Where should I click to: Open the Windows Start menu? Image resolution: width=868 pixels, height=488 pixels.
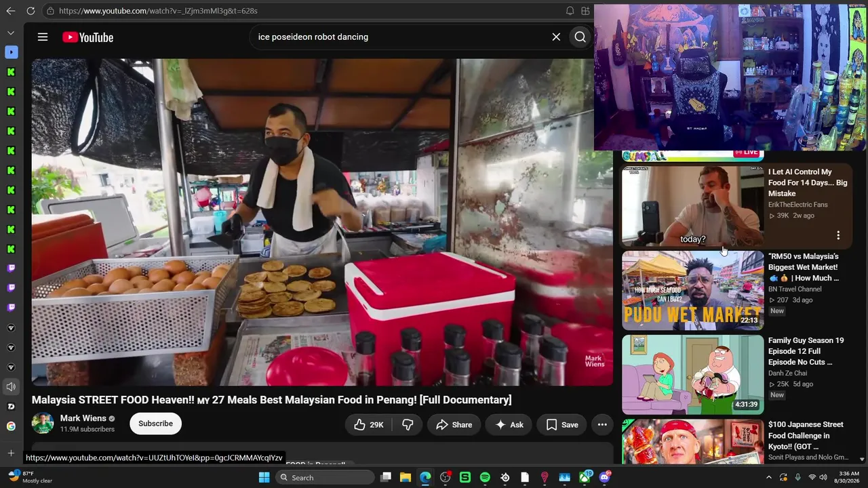264,478
